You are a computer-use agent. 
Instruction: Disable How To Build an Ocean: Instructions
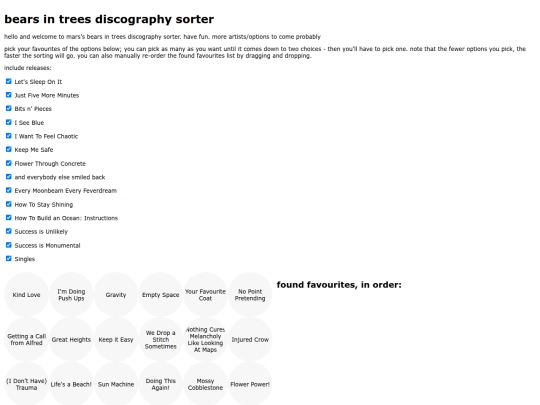9,218
